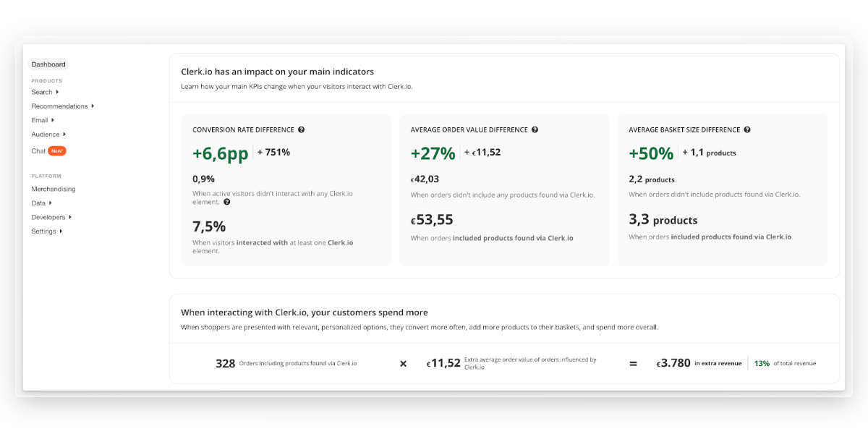Click the 'Clerk.io has an impact on your main indicators' heading

point(277,72)
